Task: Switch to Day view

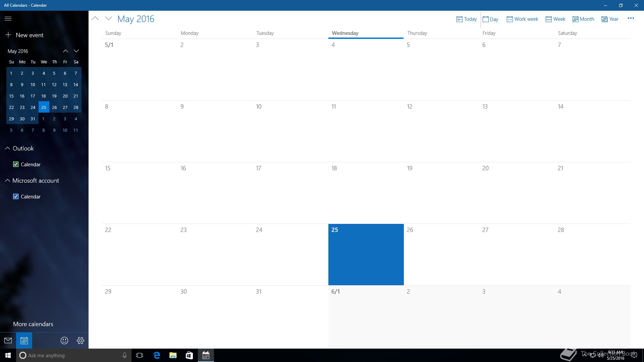Action: (x=490, y=19)
